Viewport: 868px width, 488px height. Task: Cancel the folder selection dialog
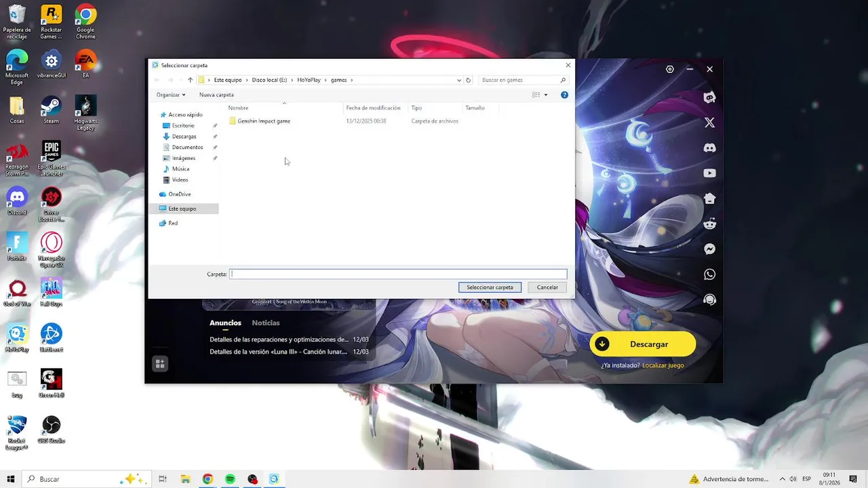coord(547,287)
